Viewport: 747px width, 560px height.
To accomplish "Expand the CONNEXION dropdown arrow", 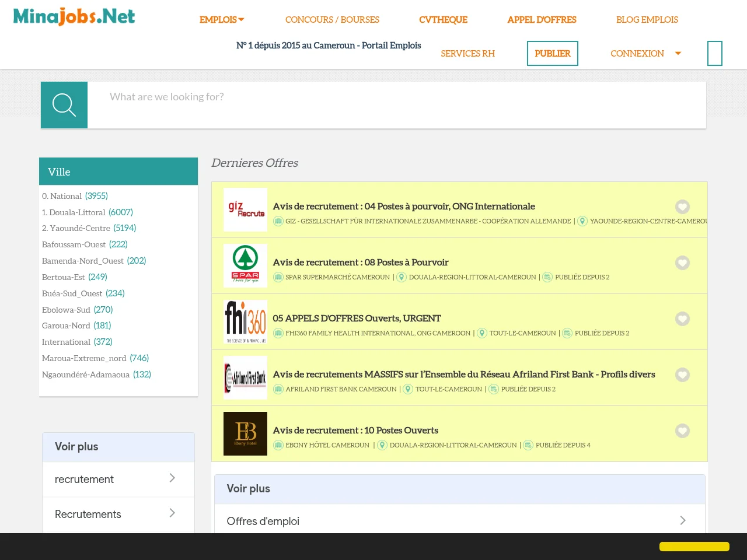I will point(678,53).
